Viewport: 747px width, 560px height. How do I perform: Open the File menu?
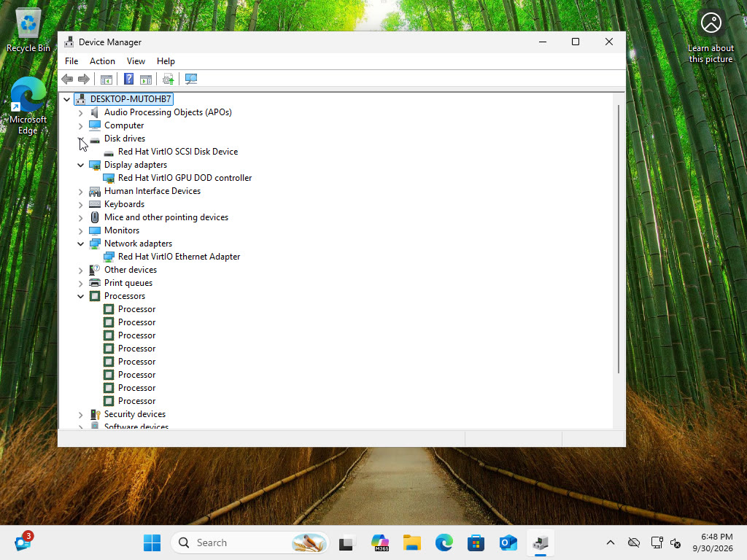(x=71, y=61)
